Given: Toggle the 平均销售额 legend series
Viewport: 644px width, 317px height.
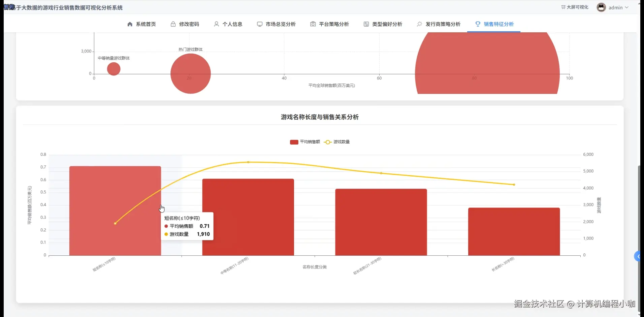Looking at the screenshot, I should click(305, 142).
